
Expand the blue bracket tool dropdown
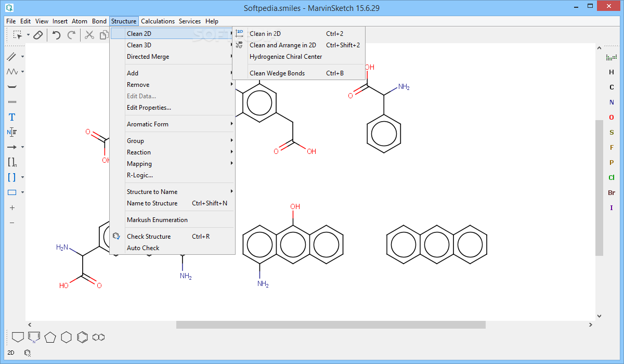click(23, 177)
